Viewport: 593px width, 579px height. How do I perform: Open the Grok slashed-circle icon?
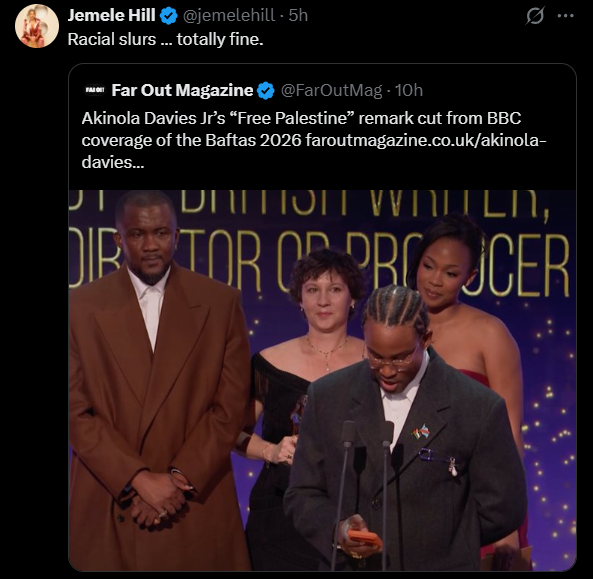(535, 16)
